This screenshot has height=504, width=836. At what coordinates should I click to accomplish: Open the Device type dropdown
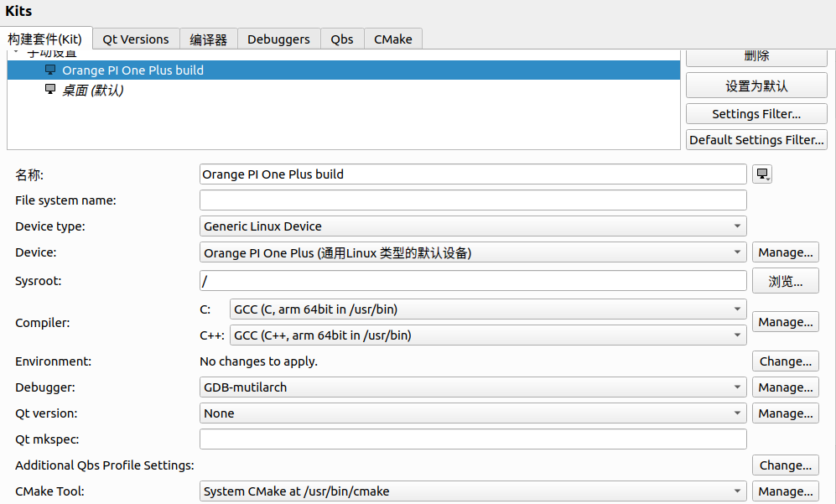click(473, 226)
